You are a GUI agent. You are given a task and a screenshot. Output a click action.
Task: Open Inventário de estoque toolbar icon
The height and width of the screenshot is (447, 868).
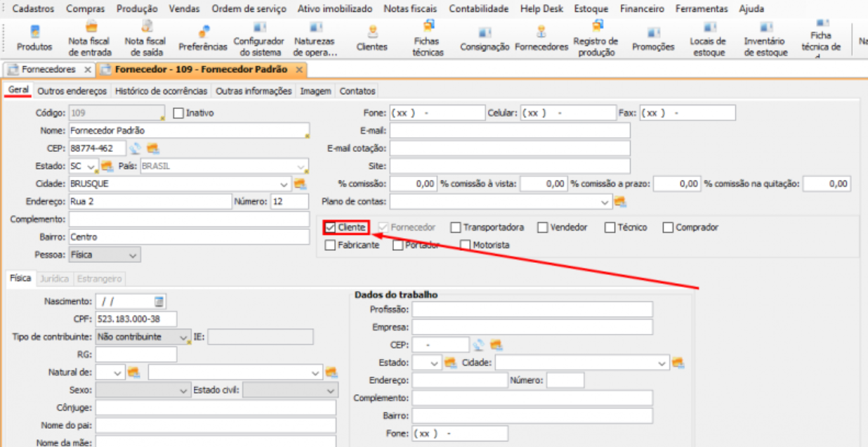765,39
